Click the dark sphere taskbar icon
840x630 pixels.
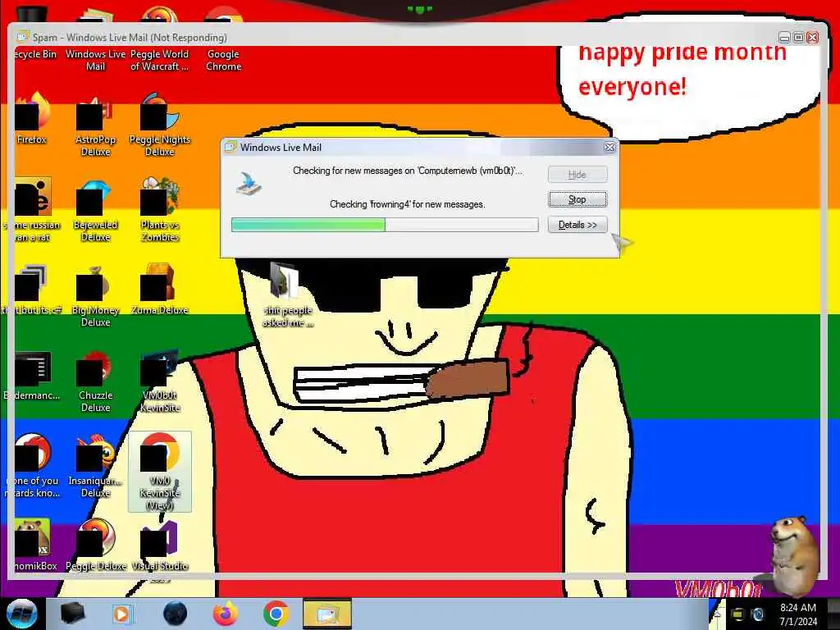[175, 614]
